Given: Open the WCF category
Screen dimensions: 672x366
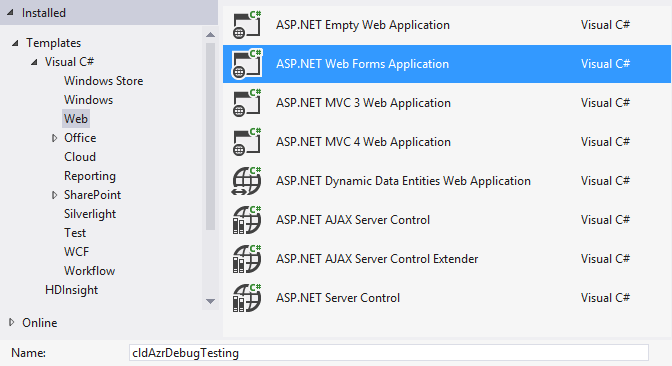Looking at the screenshot, I should coord(76,252).
